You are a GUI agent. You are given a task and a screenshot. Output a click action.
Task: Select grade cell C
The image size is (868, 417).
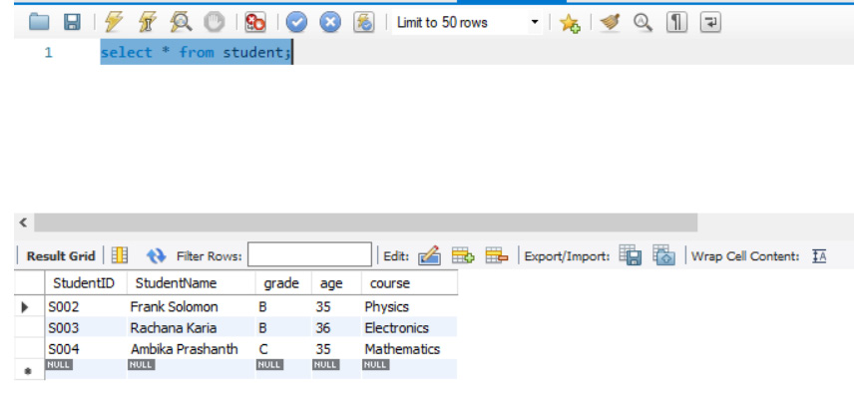coord(283,349)
